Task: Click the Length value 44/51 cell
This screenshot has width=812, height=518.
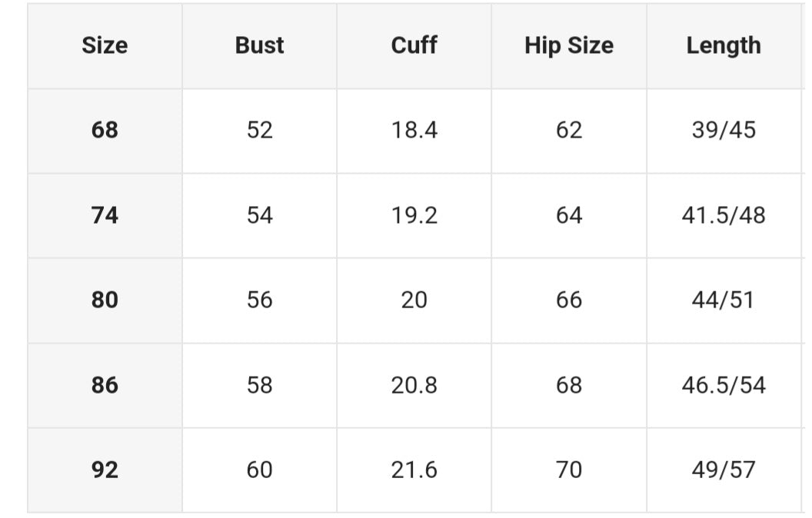Action: point(723,300)
